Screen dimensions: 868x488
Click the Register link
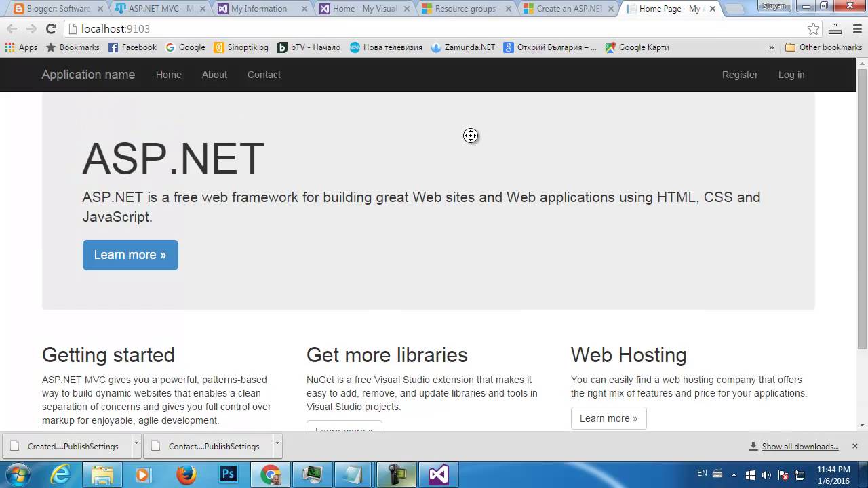(740, 75)
